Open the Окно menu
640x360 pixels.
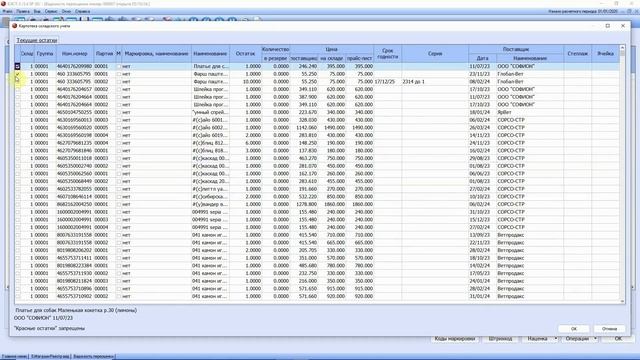pos(66,11)
